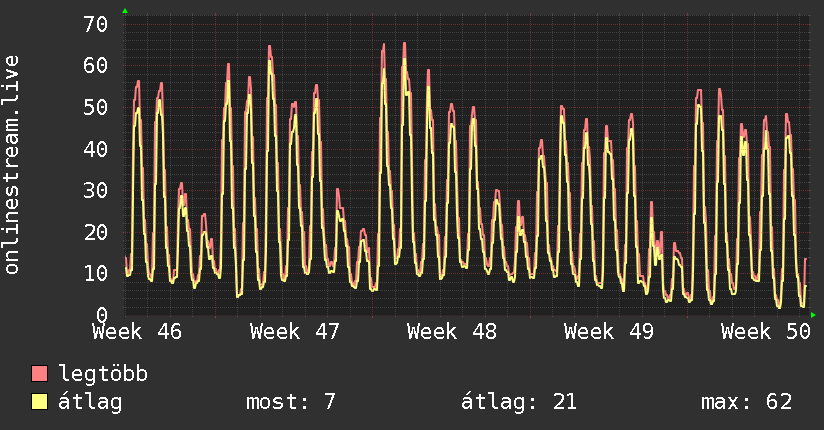Select the legtöbb legend label
824x430 pixels.
click(103, 374)
